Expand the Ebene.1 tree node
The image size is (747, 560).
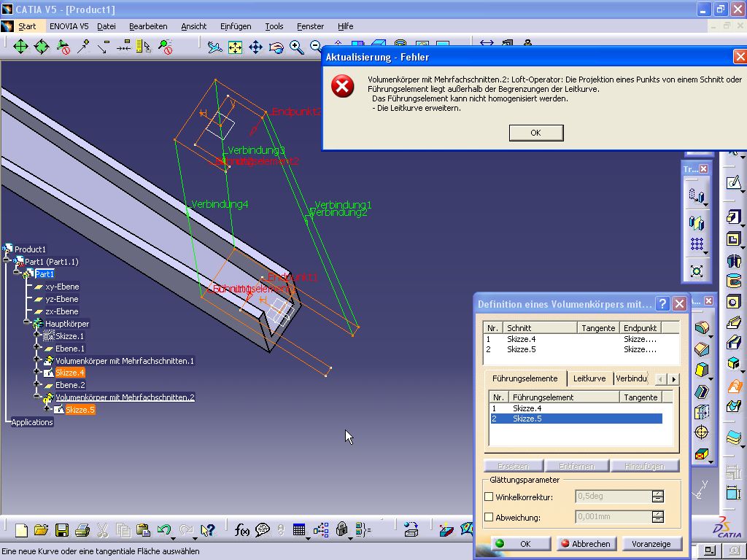pyautogui.click(x=36, y=348)
